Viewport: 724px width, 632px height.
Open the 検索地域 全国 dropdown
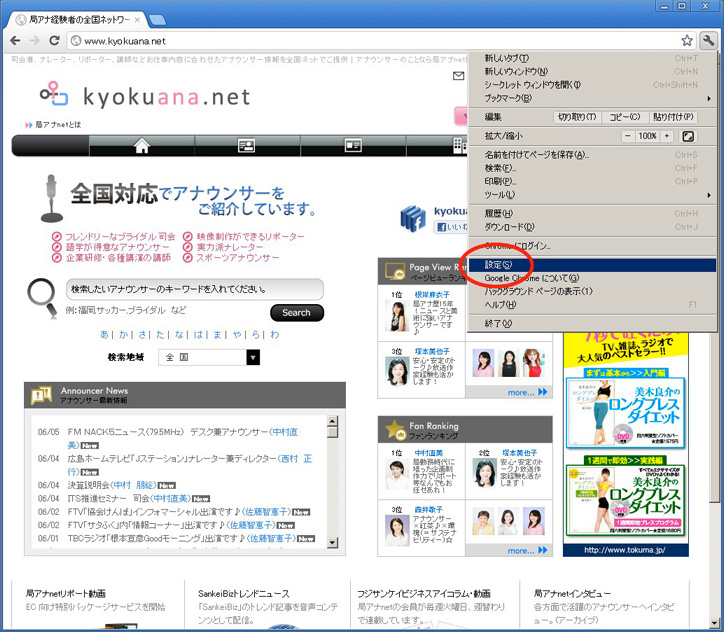pyautogui.click(x=209, y=357)
